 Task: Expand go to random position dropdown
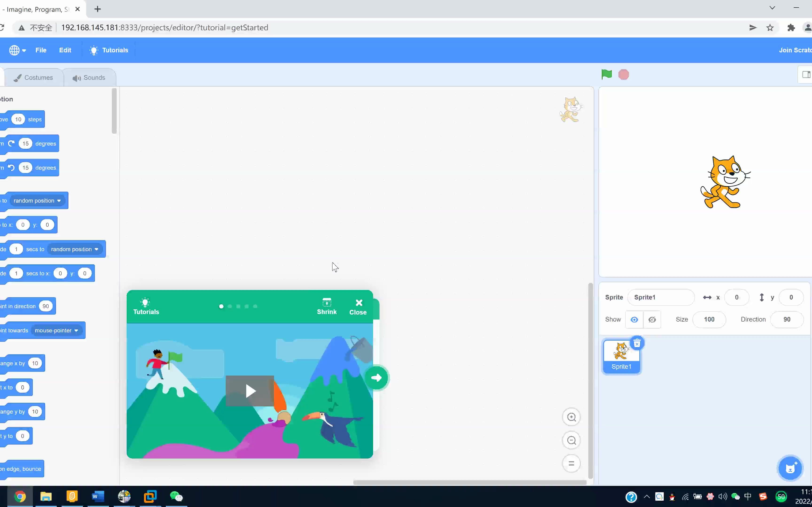(59, 201)
